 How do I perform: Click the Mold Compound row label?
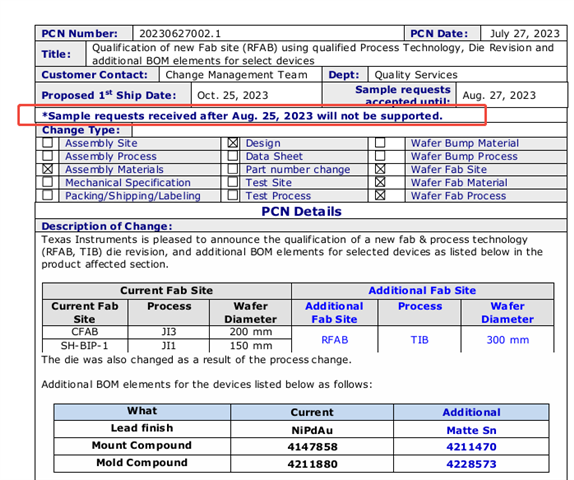(142, 463)
